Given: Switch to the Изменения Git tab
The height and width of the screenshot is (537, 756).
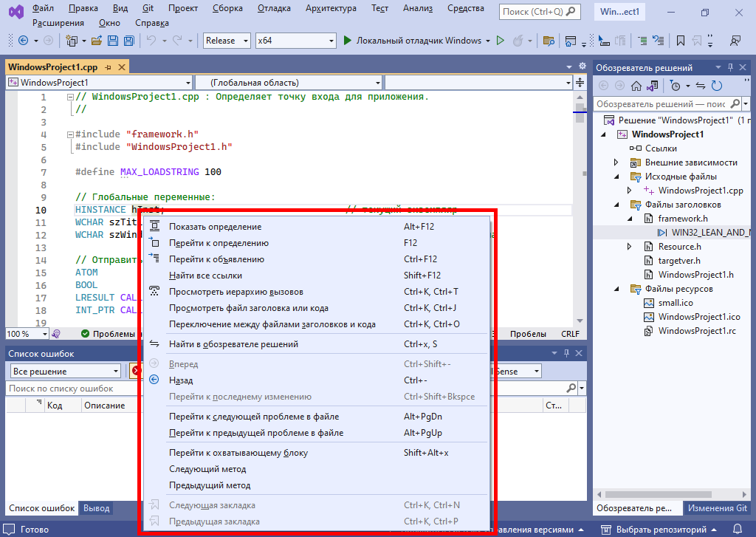Looking at the screenshot, I should pos(717,508).
